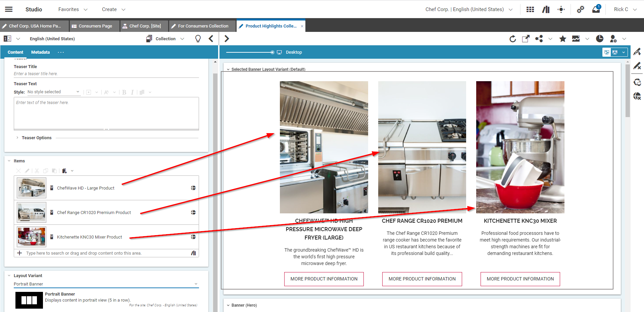Open the dropdown arrow beside the share icon
Screen dimensions: 644x312
pyautogui.click(x=550, y=39)
